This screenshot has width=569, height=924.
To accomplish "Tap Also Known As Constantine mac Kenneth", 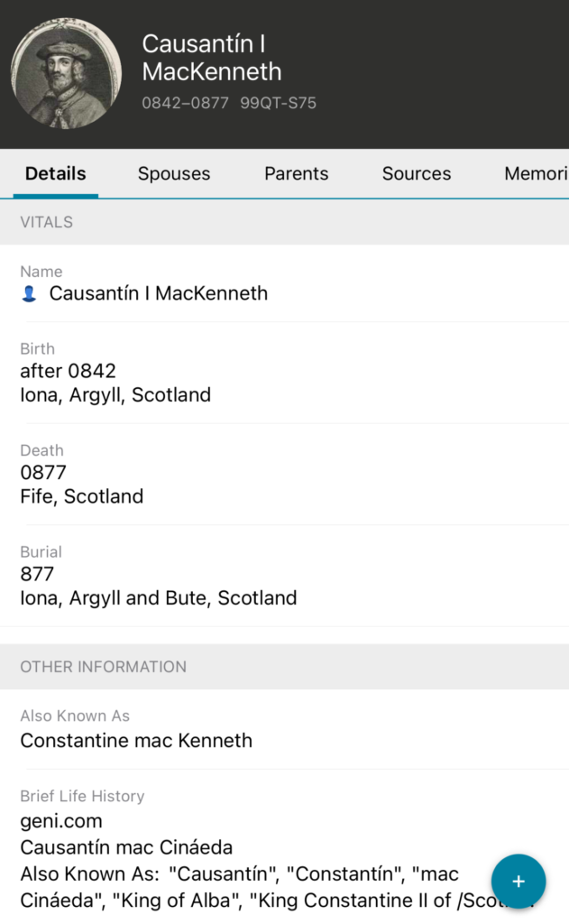I will [x=136, y=741].
